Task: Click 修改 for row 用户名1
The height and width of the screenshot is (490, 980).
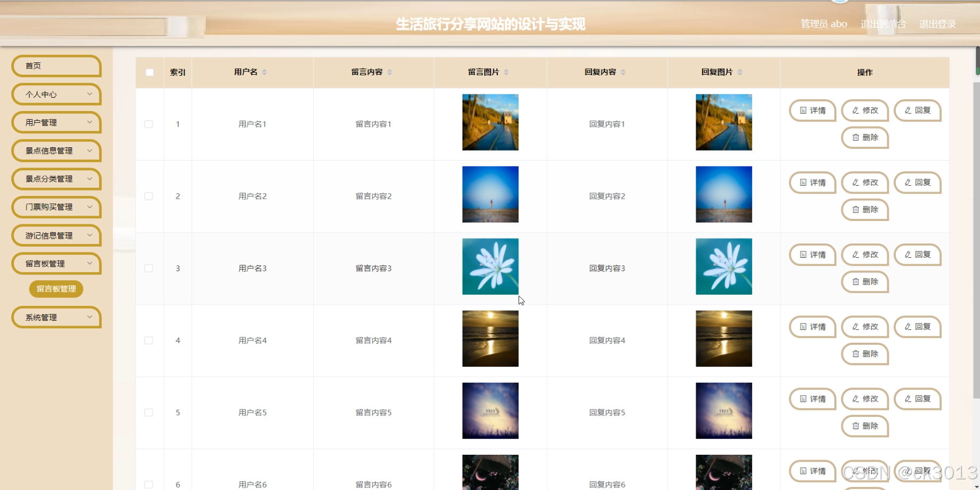Action: pos(865,110)
